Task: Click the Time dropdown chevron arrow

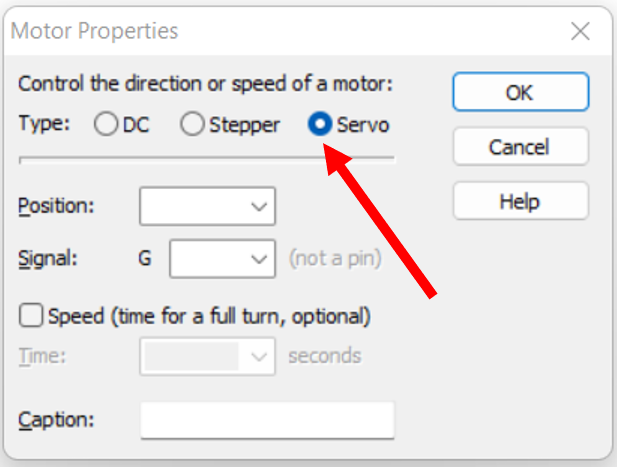Action: [x=259, y=356]
